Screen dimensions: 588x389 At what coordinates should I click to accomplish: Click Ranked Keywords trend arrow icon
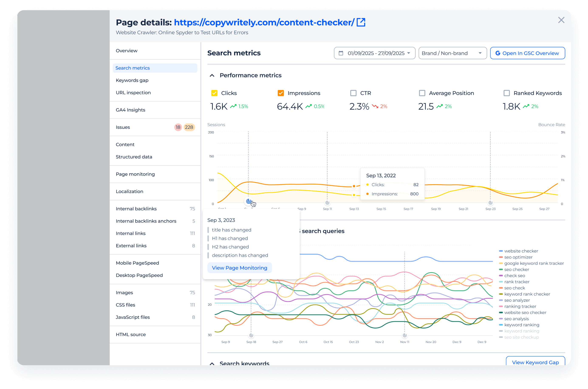point(526,106)
